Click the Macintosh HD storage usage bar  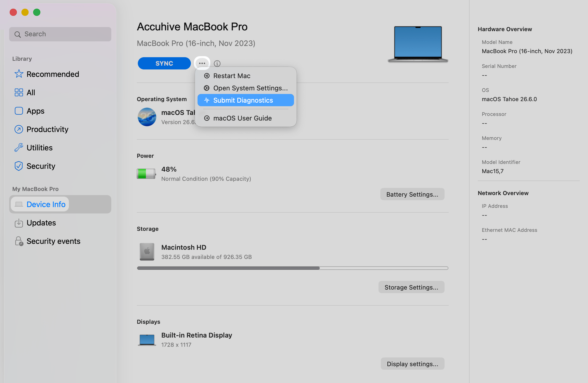293,268
